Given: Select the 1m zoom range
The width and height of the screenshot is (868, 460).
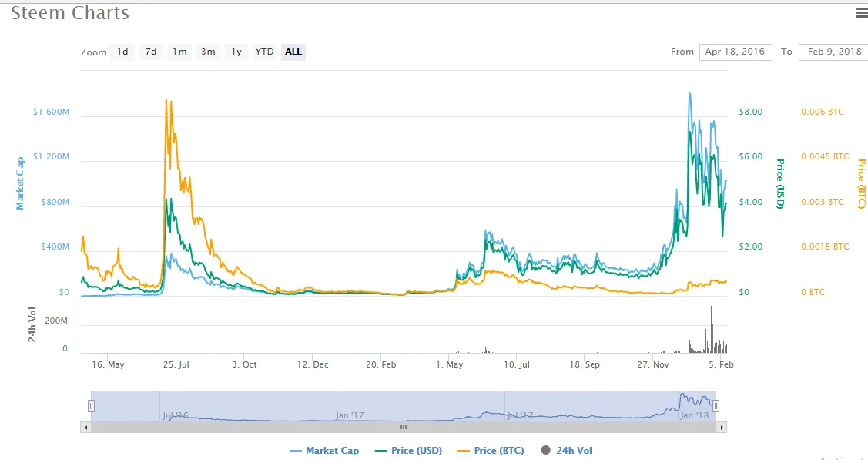Looking at the screenshot, I should point(179,52).
